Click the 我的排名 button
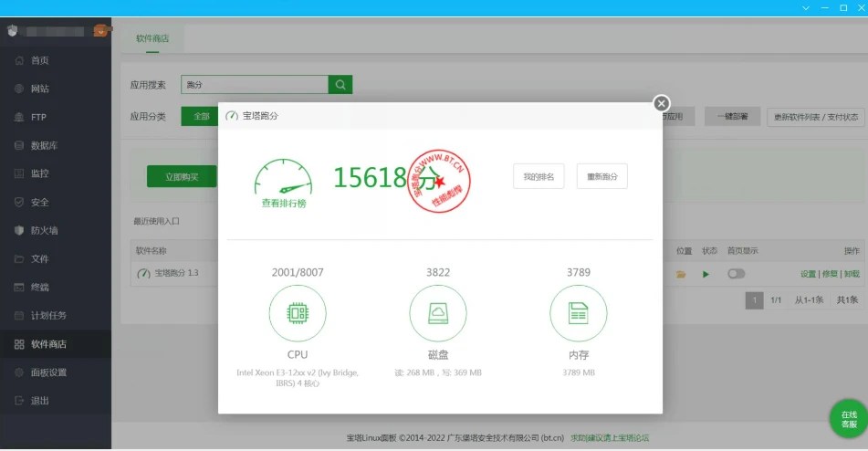Image resolution: width=868 pixels, height=451 pixels. coord(539,176)
